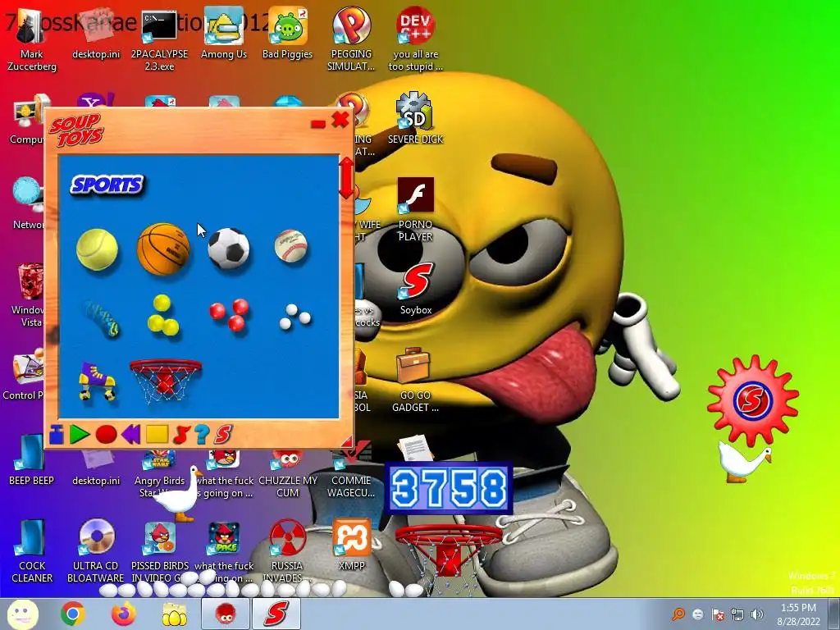The height and width of the screenshot is (630, 840).
Task: Click the yellow stop square button
Action: click(x=157, y=435)
